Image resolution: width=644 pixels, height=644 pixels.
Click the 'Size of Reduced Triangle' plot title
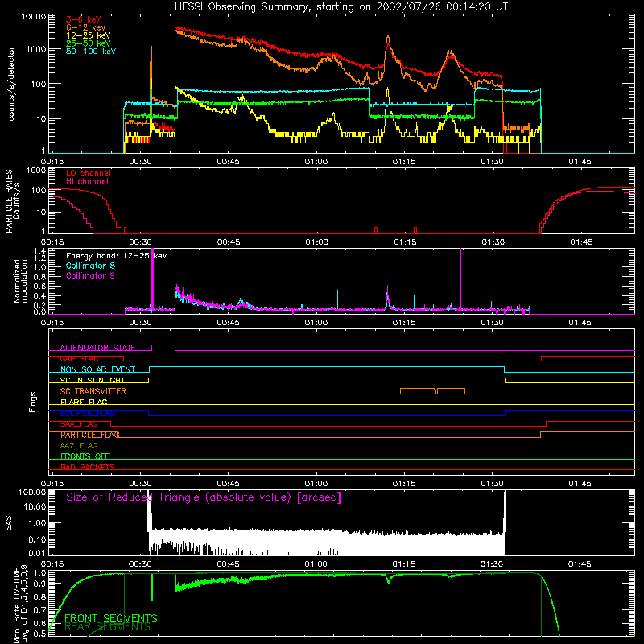click(204, 497)
